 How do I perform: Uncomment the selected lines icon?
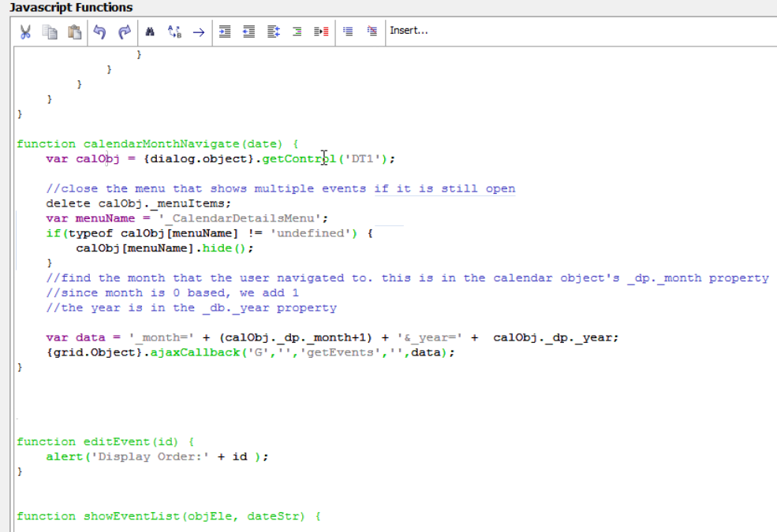click(x=372, y=32)
